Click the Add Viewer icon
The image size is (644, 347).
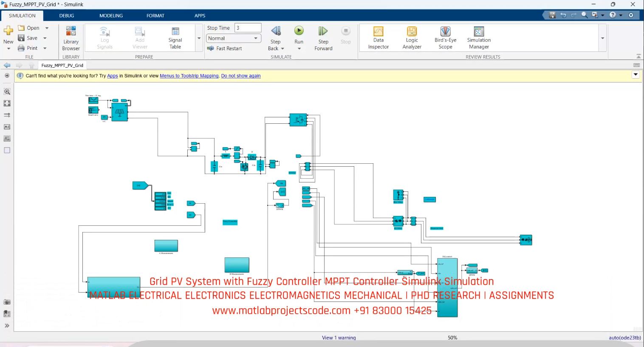click(140, 31)
